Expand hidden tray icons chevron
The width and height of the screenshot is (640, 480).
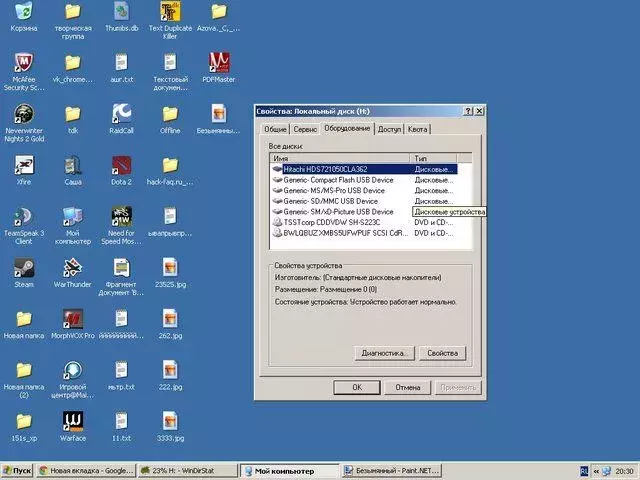click(596, 471)
